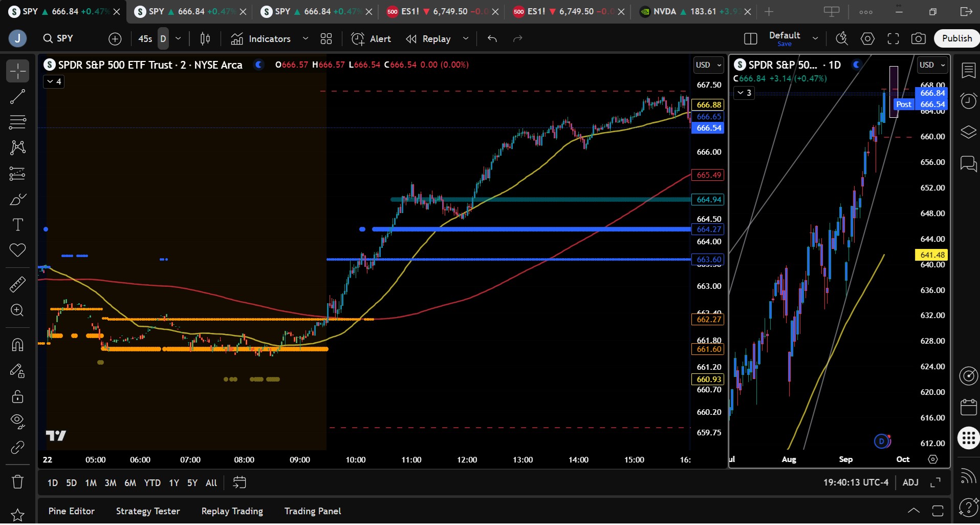Open the chart patterns tool
The image size is (980, 525).
tap(17, 148)
